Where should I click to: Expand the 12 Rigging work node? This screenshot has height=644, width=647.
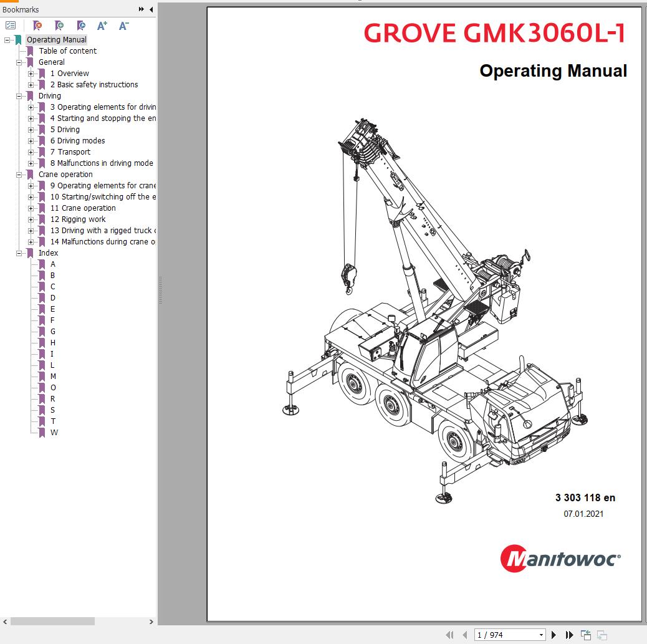coord(31,219)
